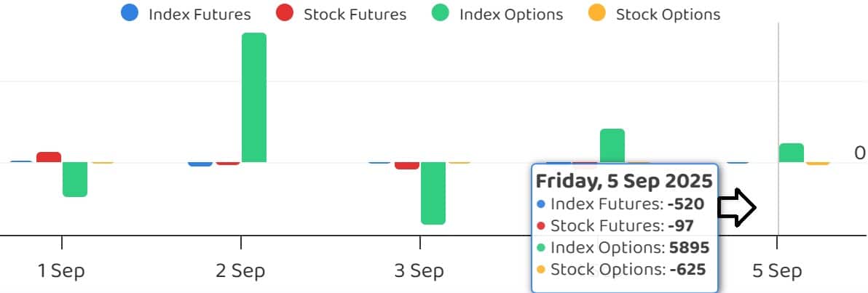Select the 3 Sep axis label
The width and height of the screenshot is (868, 293).
tap(419, 271)
